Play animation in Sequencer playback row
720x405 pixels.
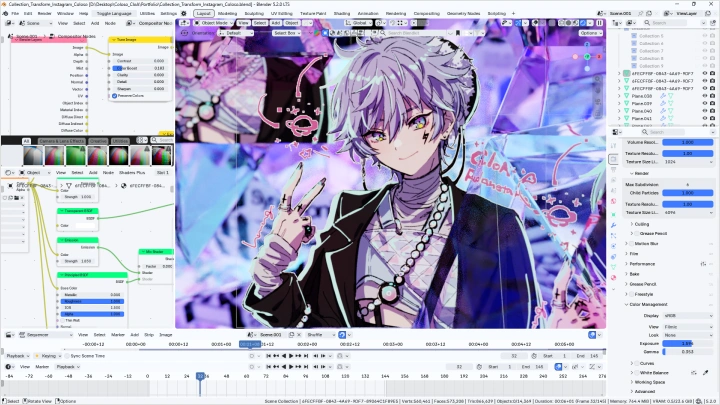tap(291, 355)
